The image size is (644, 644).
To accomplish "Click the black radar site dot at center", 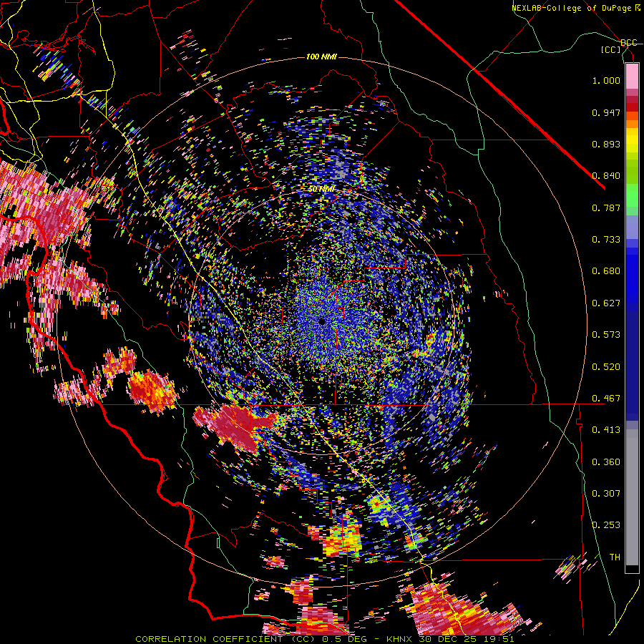I will pyautogui.click(x=322, y=321).
